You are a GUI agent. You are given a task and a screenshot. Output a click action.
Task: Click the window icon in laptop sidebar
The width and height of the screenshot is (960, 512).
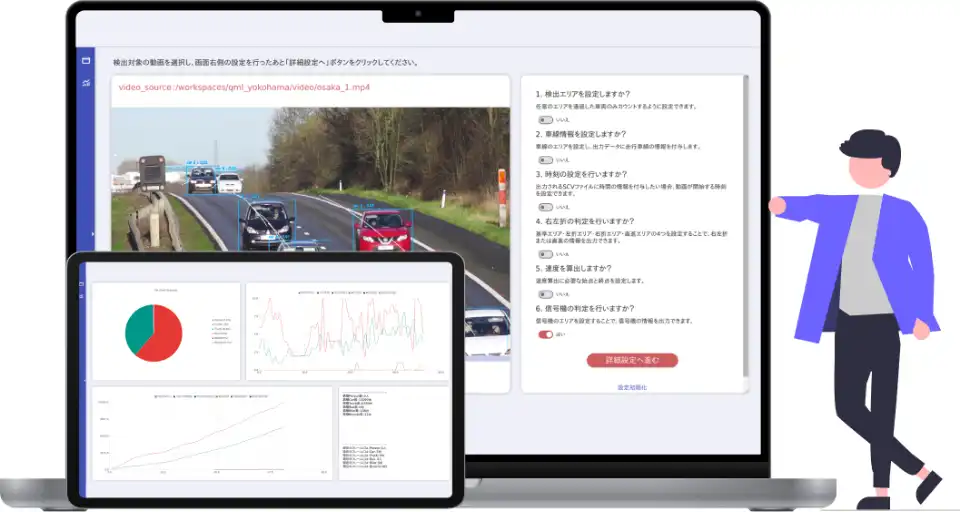(x=86, y=61)
